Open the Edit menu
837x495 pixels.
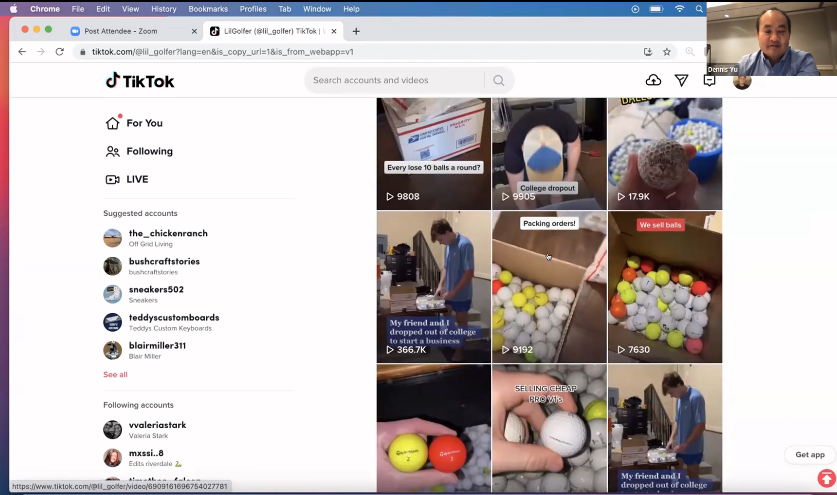[103, 9]
